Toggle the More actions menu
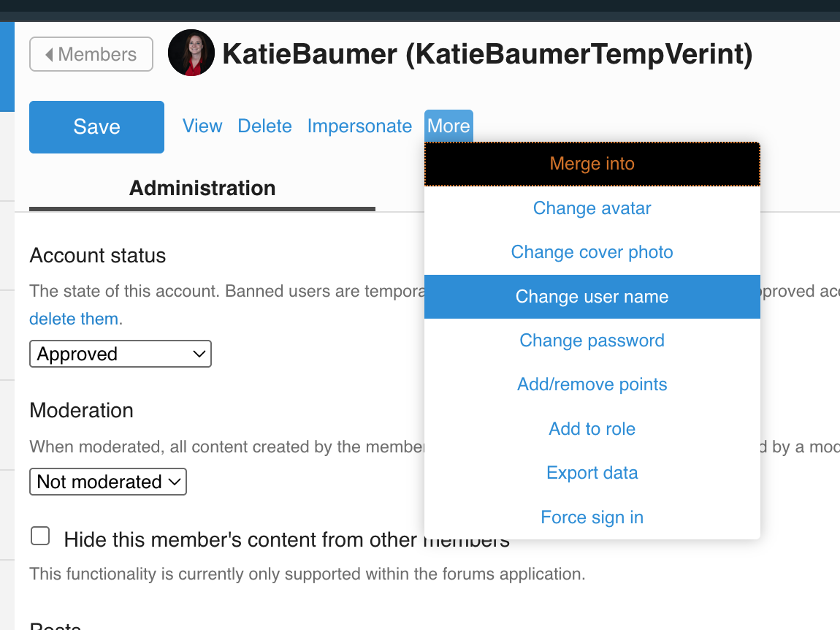Image resolution: width=840 pixels, height=630 pixels. pyautogui.click(x=448, y=126)
